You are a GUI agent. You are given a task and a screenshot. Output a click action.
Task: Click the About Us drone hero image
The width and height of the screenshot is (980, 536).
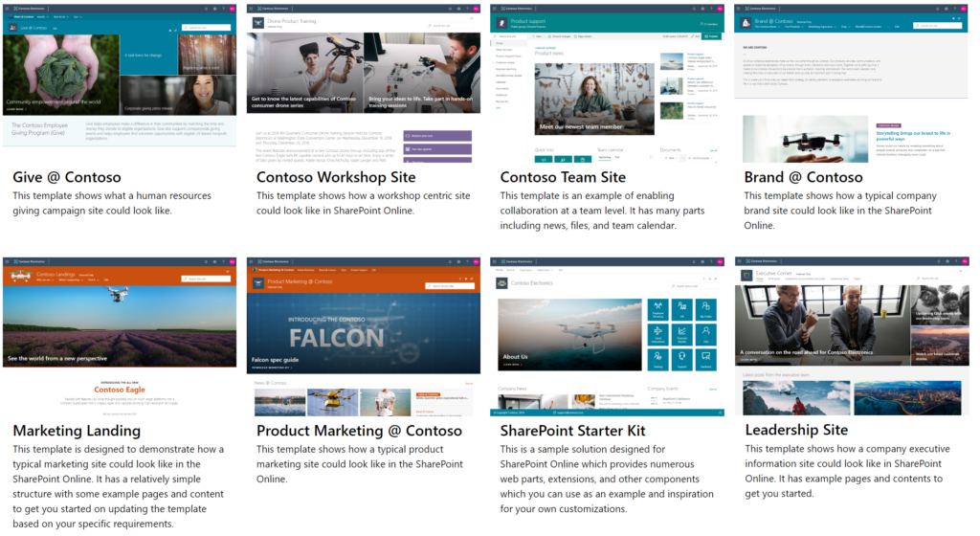(569, 335)
